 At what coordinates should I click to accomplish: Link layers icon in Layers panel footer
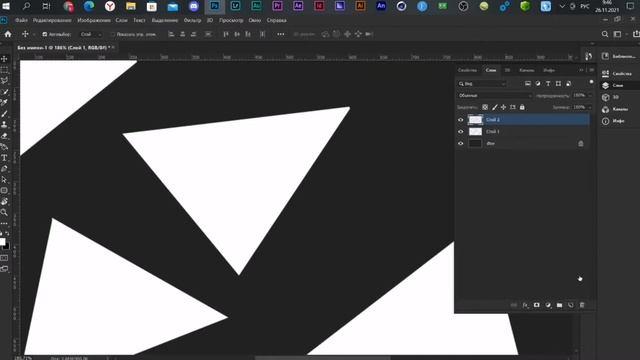514,305
